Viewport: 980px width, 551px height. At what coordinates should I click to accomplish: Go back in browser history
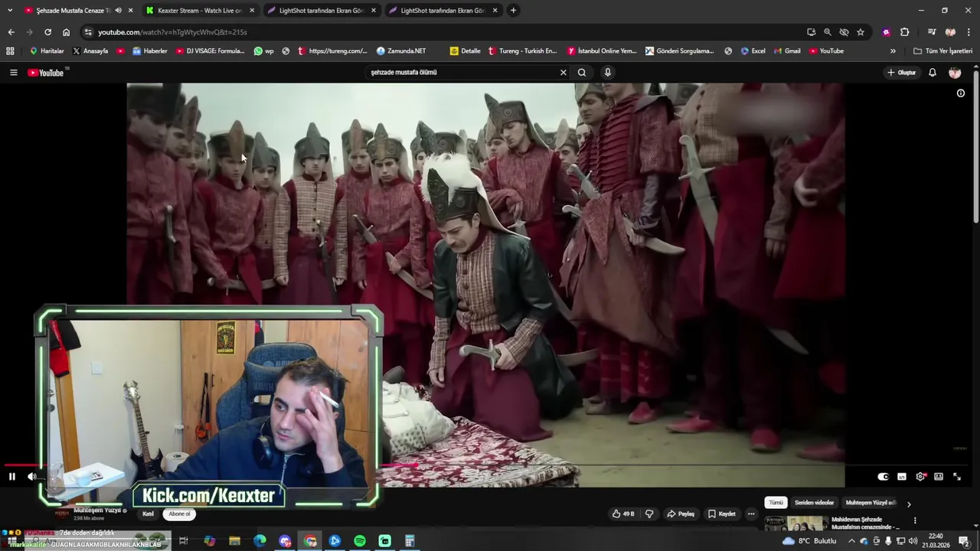(x=11, y=32)
